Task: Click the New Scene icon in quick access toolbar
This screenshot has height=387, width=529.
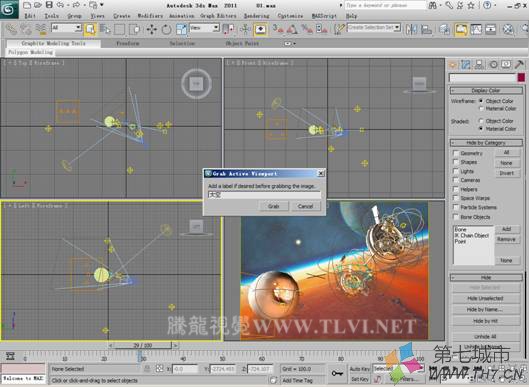Action: pyautogui.click(x=27, y=5)
